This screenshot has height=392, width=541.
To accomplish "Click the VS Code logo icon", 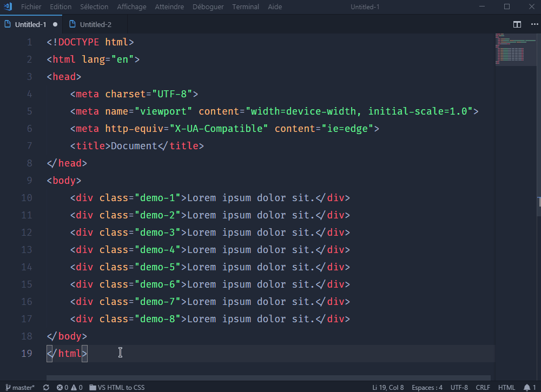I will 7,6.
